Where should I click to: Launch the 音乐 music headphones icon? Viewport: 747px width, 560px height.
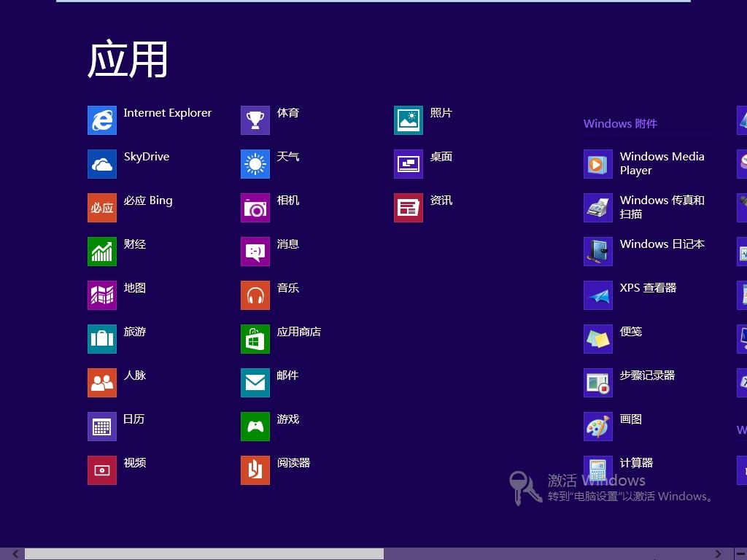click(255, 295)
